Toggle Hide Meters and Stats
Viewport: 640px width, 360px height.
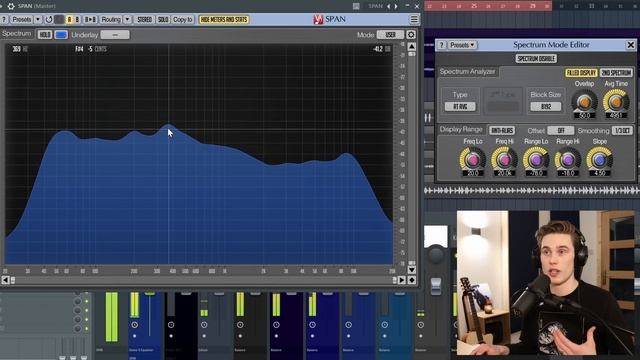pos(224,20)
